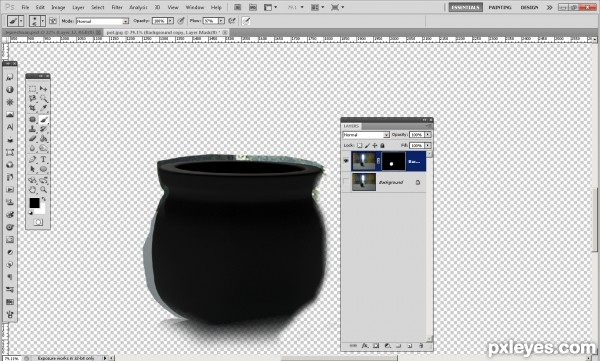Viewport: 600px width, 361px height.
Task: Swap foreground and background colors
Action: coord(43,199)
